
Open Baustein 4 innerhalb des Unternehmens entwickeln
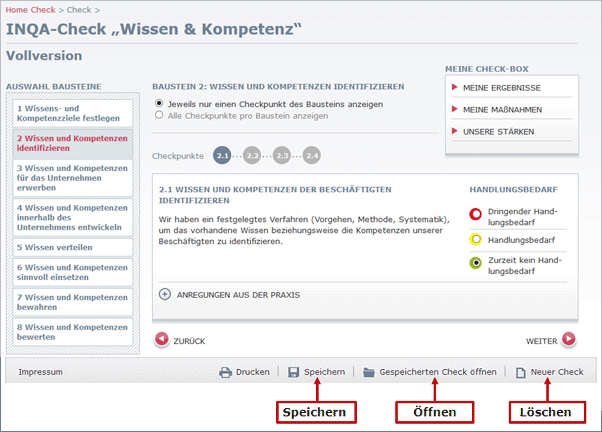73,217
